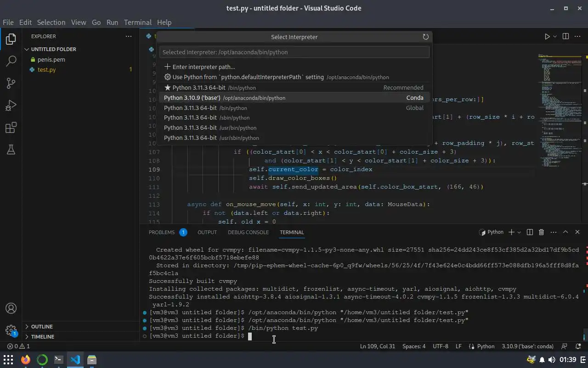Viewport: 588px width, 368px height.
Task: Open the launch profile dropdown next to plus
Action: coord(519,232)
